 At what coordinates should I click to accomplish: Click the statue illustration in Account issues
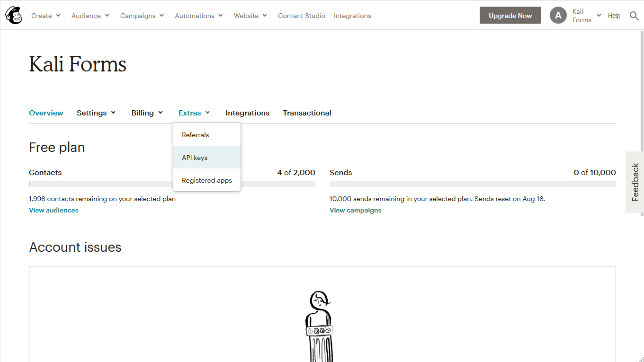[319, 326]
